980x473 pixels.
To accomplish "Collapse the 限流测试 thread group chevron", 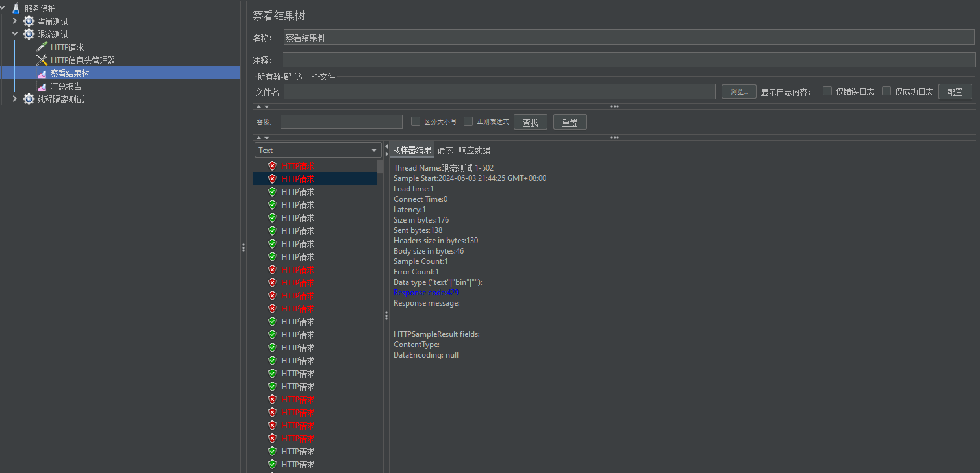I will click(15, 34).
